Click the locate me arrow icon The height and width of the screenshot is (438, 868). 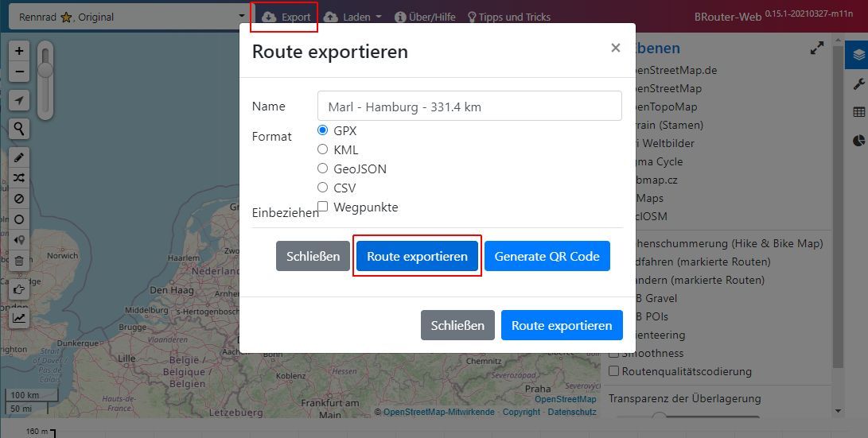pos(19,100)
